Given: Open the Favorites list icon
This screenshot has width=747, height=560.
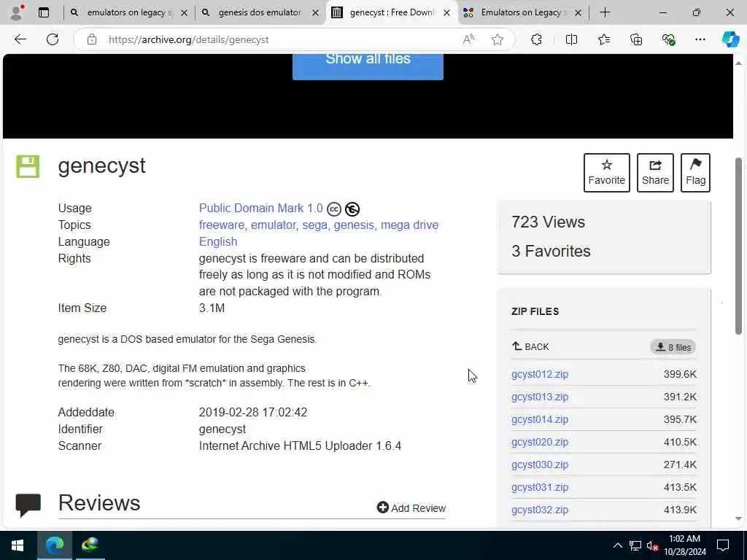Looking at the screenshot, I should [604, 39].
